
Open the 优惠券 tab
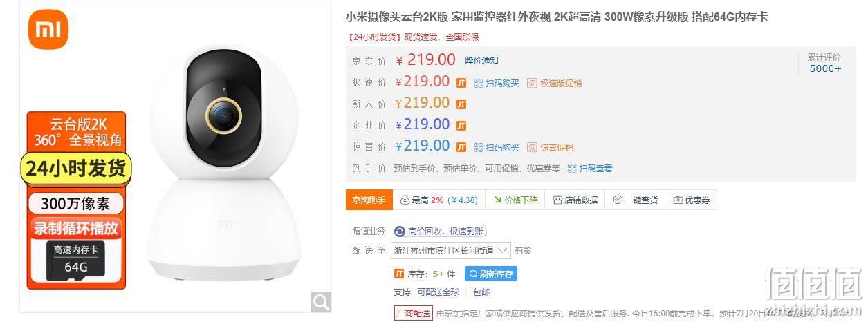pyautogui.click(x=692, y=200)
